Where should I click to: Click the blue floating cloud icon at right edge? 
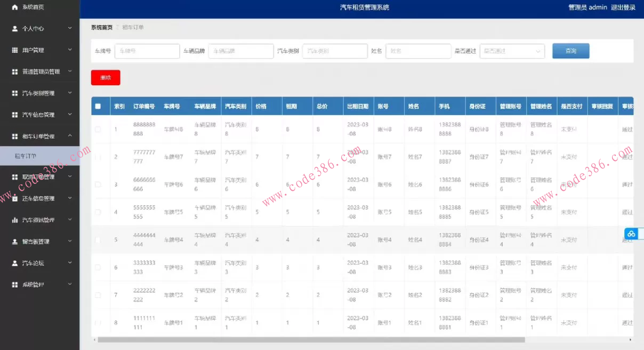(x=632, y=234)
